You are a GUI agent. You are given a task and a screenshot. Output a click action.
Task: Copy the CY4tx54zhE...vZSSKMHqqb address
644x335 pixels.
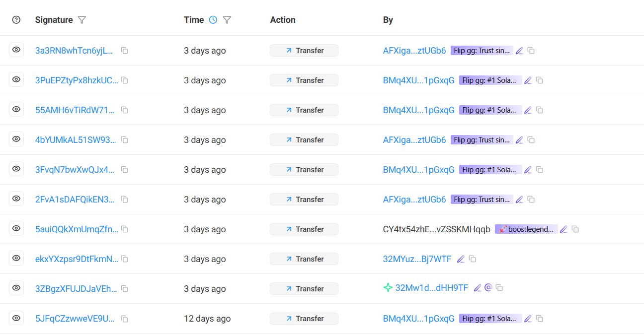tap(575, 229)
